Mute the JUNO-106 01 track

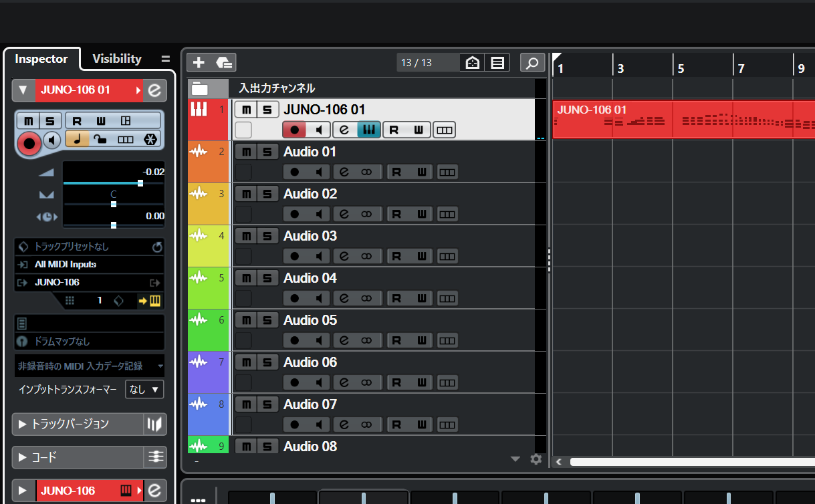tap(246, 110)
